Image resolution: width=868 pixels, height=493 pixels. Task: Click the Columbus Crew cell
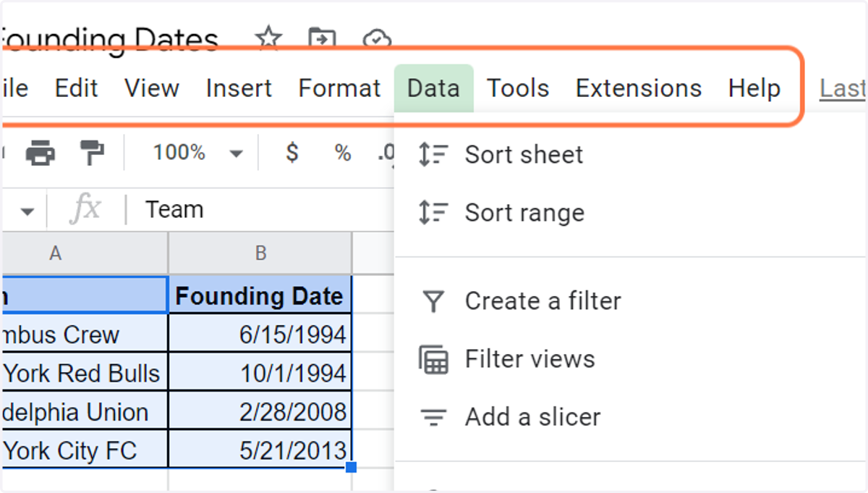(85, 334)
